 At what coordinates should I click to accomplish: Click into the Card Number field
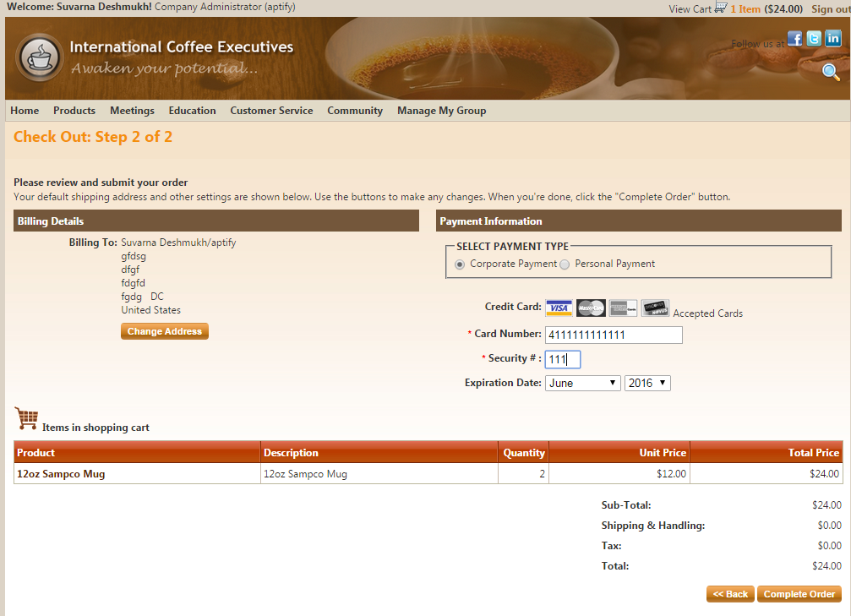point(614,335)
